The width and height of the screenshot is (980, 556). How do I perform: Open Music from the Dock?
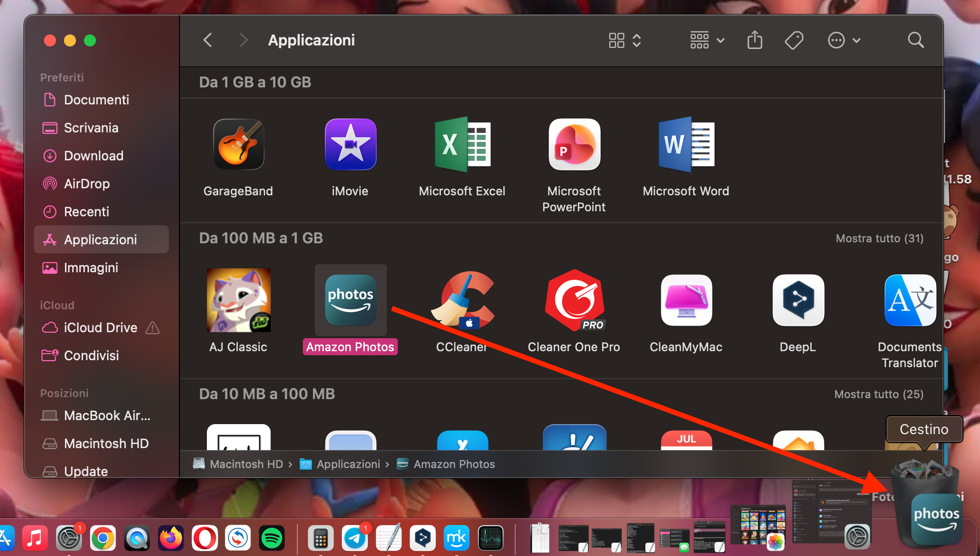click(x=35, y=538)
